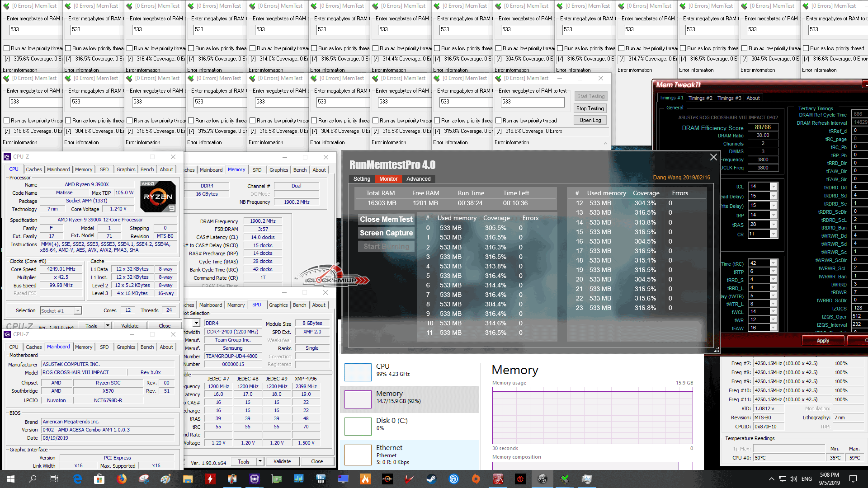
Task: Open Bench tab in CPU-Z motherboard window
Action: click(x=147, y=347)
